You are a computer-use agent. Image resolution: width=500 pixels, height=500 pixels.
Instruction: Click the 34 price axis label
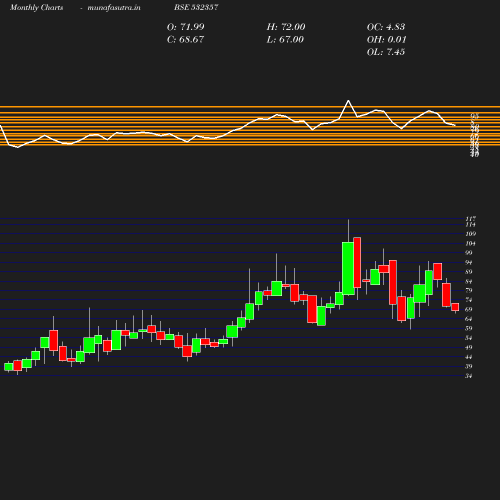[469, 376]
